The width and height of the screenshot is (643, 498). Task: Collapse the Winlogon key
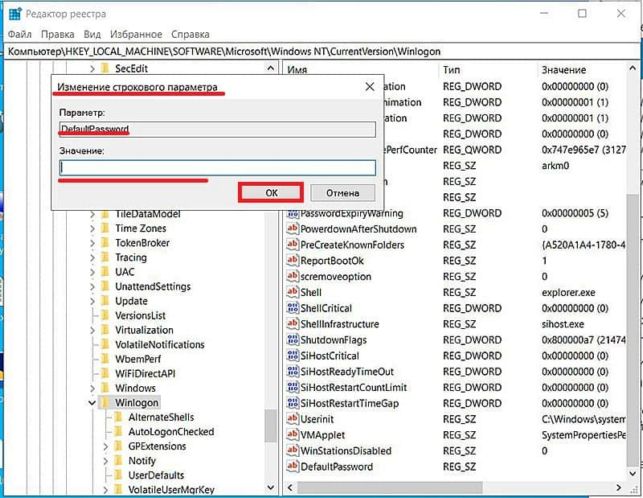[x=92, y=403]
